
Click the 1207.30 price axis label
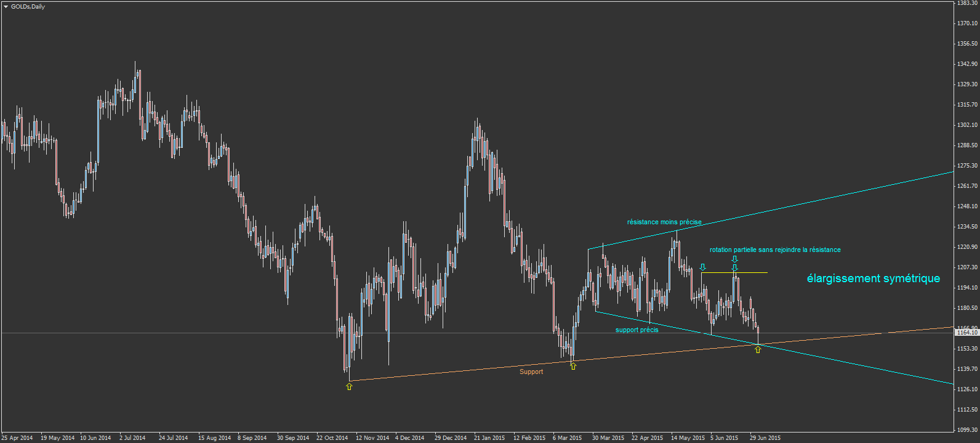click(967, 267)
